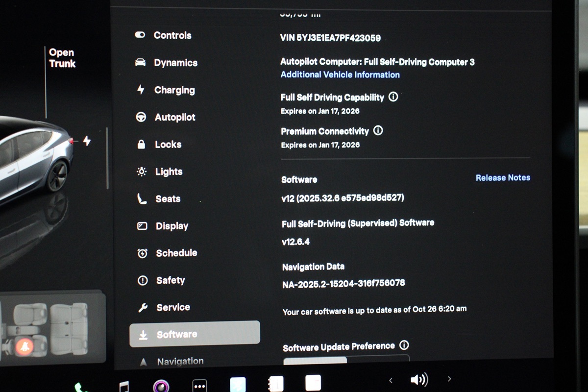Go to the Autopilot settings menu

click(x=174, y=118)
